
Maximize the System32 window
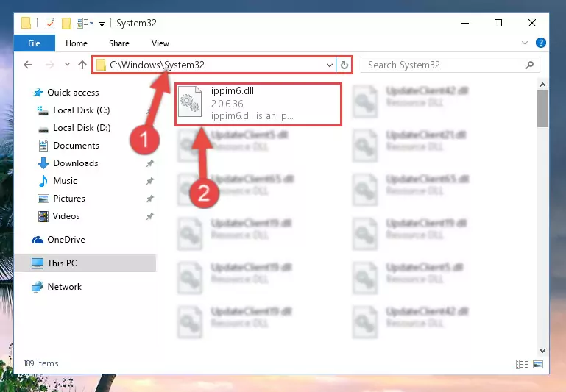[x=498, y=23]
